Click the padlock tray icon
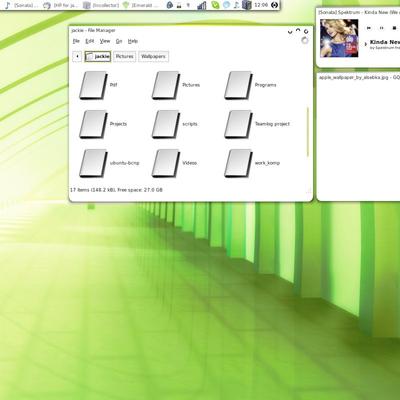Screen dimensions: 400x400 [x=179, y=5]
